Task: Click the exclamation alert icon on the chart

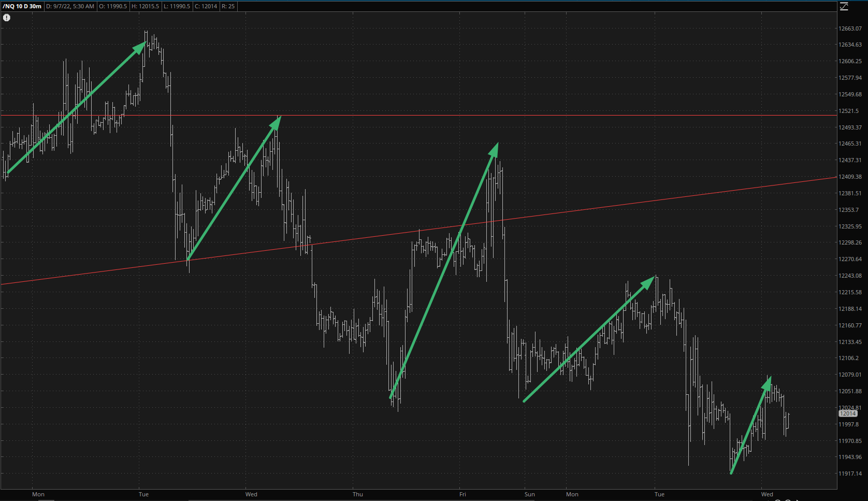Action: coord(7,18)
